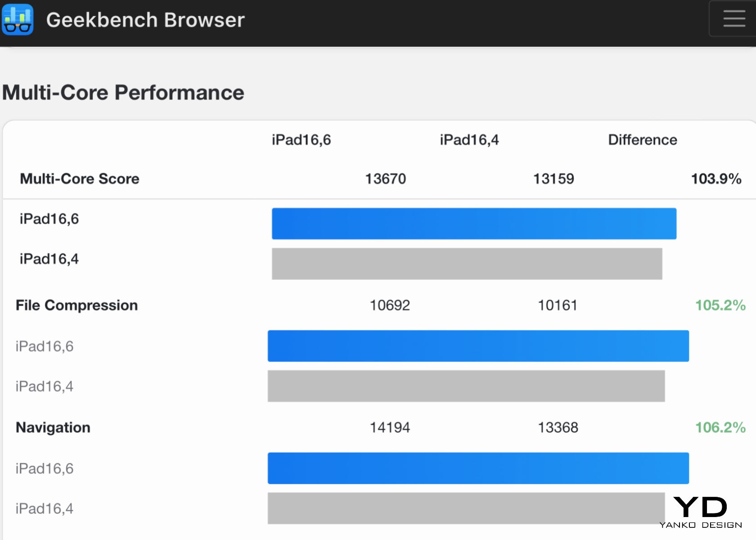Screen dimensions: 756x540
Task: Click the gray iPad16,4 Navigation bar
Action: pos(466,508)
